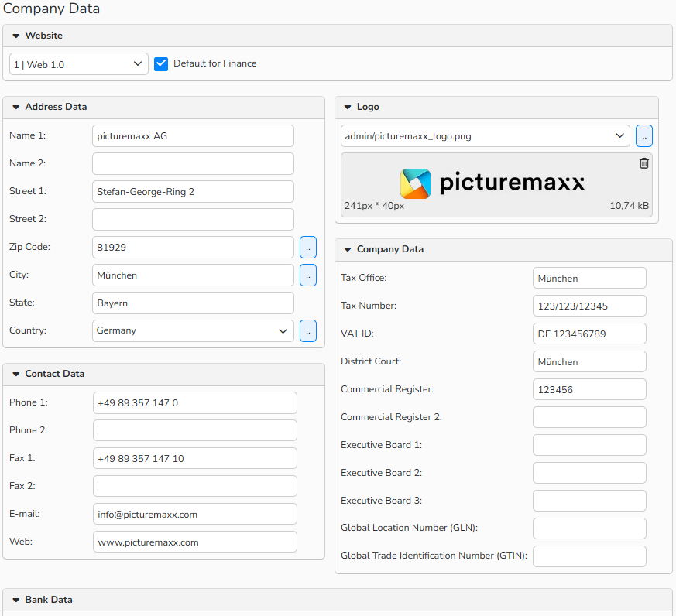Click the empty Name 2 field
This screenshot has width=676, height=616.
(193, 164)
